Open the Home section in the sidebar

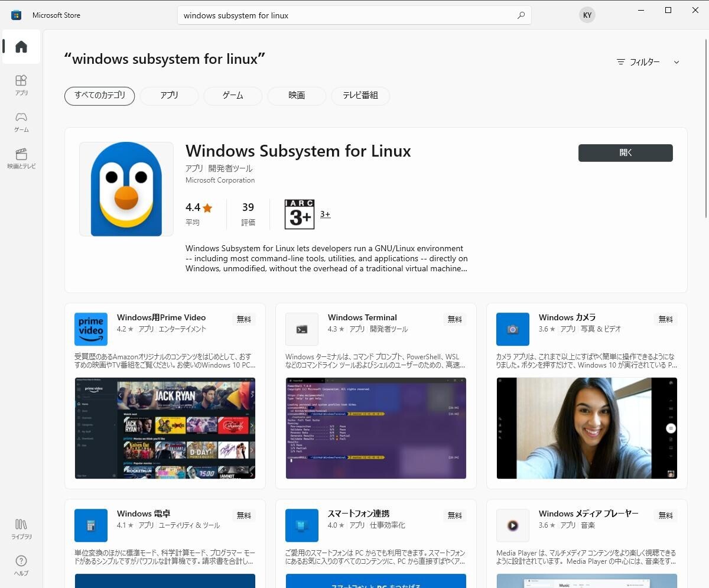click(21, 47)
